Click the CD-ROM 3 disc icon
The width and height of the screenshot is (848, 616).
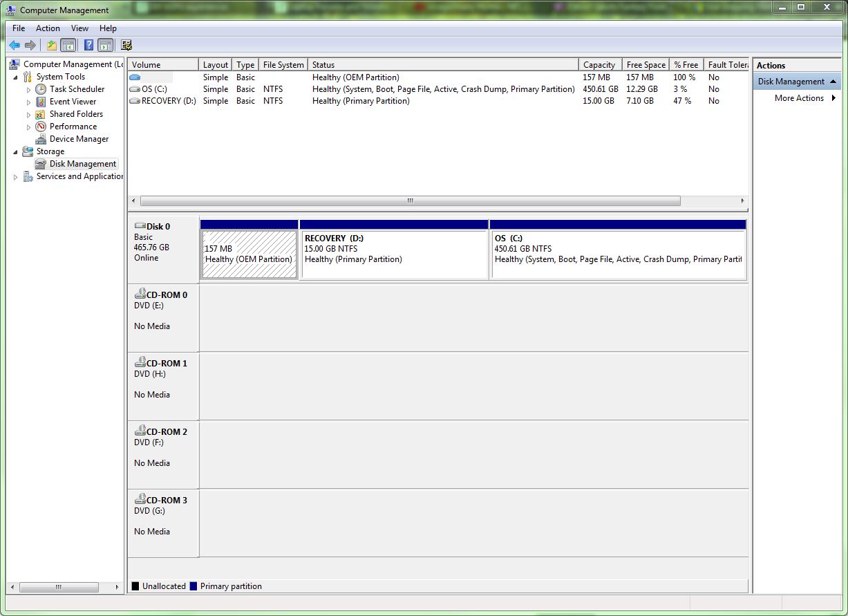click(x=140, y=499)
